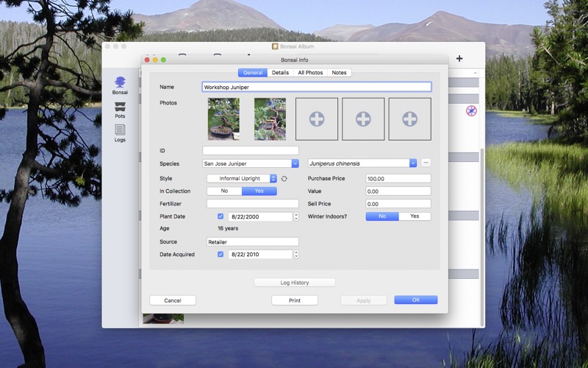The height and width of the screenshot is (368, 588).
Task: Open the Juniperus chinensis dropdown
Action: (x=362, y=163)
